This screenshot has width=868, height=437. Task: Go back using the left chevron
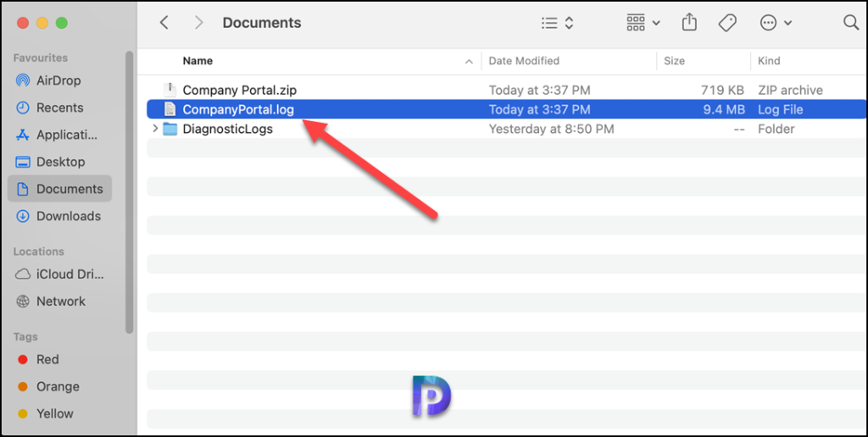(x=164, y=23)
